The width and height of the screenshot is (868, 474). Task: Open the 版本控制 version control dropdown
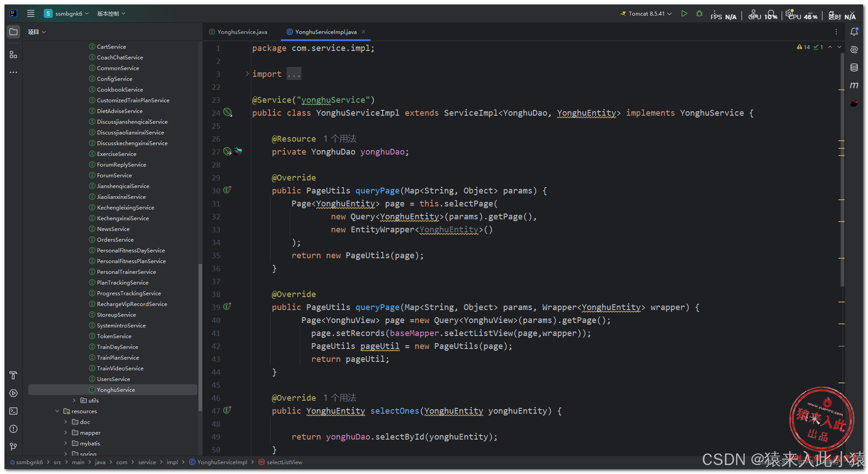click(111, 13)
